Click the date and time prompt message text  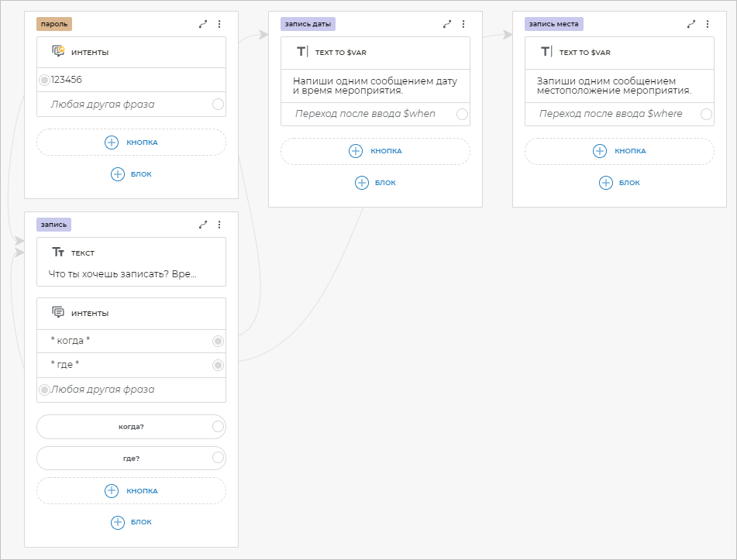click(x=374, y=85)
